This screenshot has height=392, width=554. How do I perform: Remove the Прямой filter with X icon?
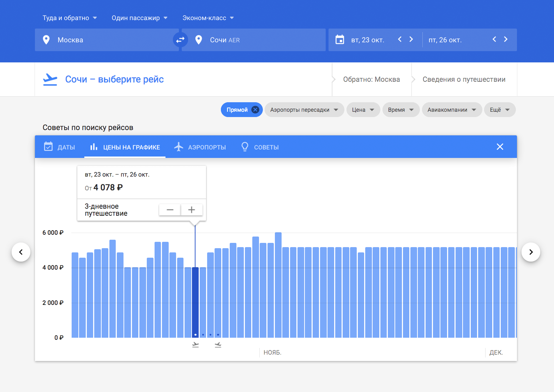click(255, 110)
